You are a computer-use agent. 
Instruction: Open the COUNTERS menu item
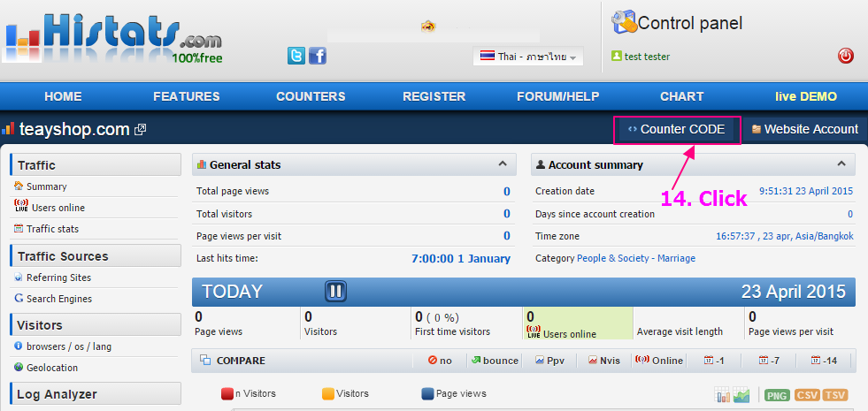point(311,96)
